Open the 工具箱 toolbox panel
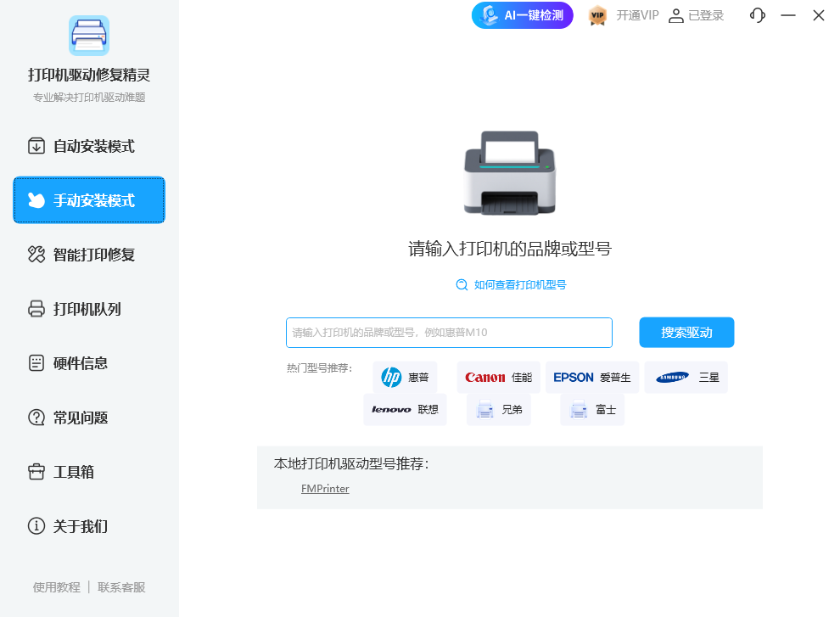 click(88, 472)
